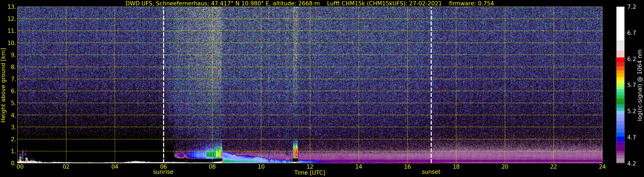
Task: Click the time axis tick label 06
Action: [x=164, y=167]
